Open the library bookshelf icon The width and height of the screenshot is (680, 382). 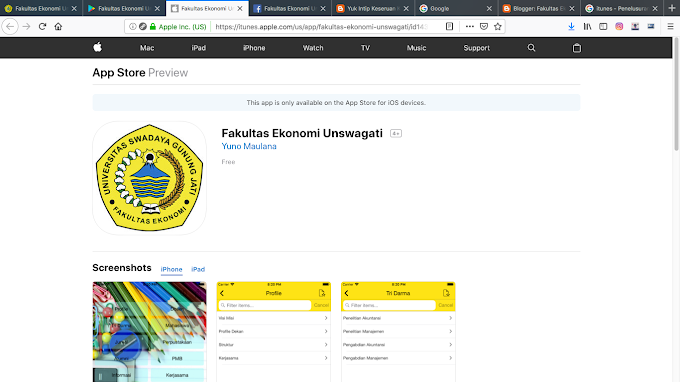(x=587, y=26)
